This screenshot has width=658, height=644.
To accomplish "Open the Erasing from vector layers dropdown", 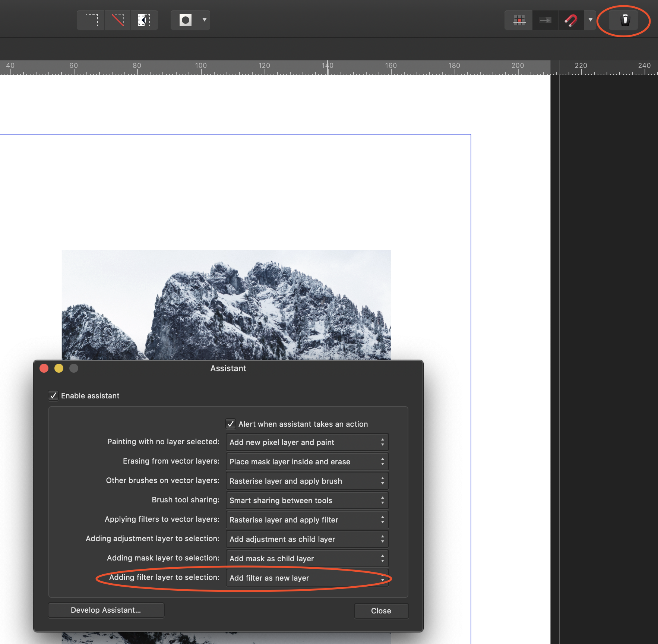I will click(x=307, y=461).
